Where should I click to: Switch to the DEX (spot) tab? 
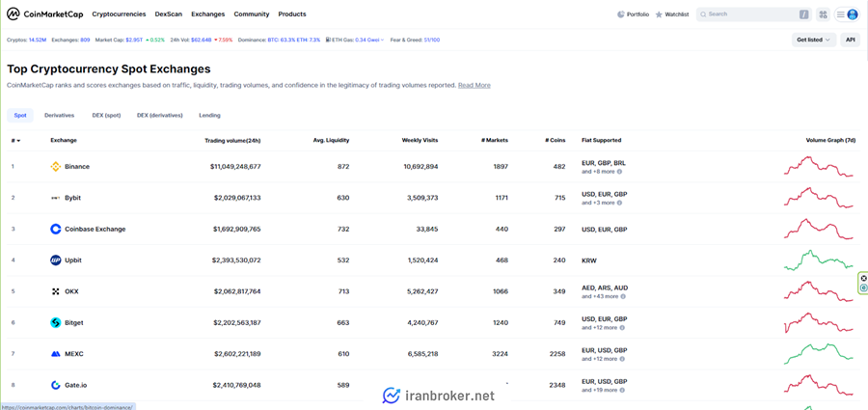pos(106,115)
